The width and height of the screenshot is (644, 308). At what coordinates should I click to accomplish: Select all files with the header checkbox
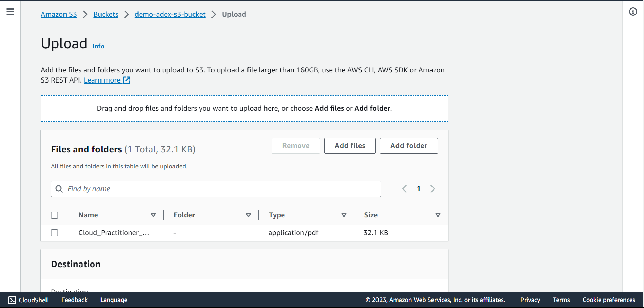coord(55,215)
